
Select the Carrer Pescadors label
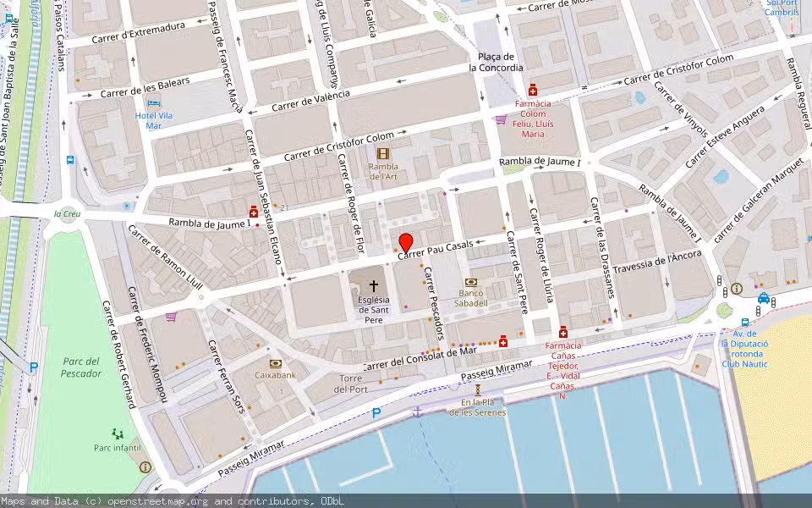[434, 303]
